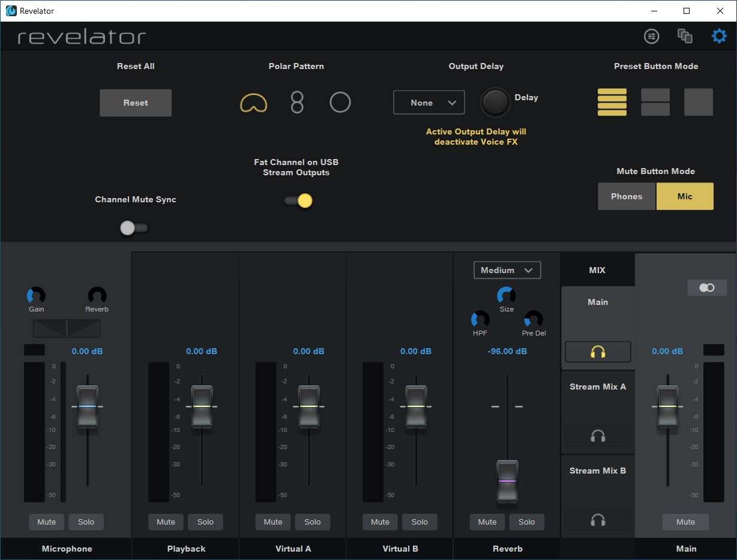The width and height of the screenshot is (737, 560).
Task: Mute the Microphone channel
Action: (47, 522)
